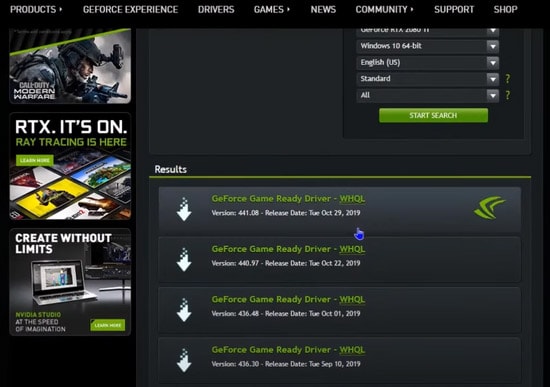Open Game Ready Driver link for Oct 01, 2019
This screenshot has width=550, height=387.
[x=288, y=300]
